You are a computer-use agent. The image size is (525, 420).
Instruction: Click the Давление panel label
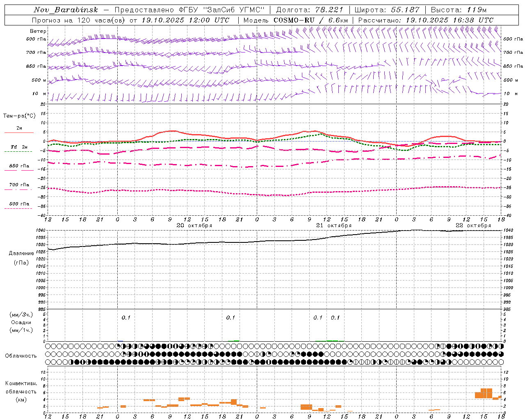coord(21,253)
